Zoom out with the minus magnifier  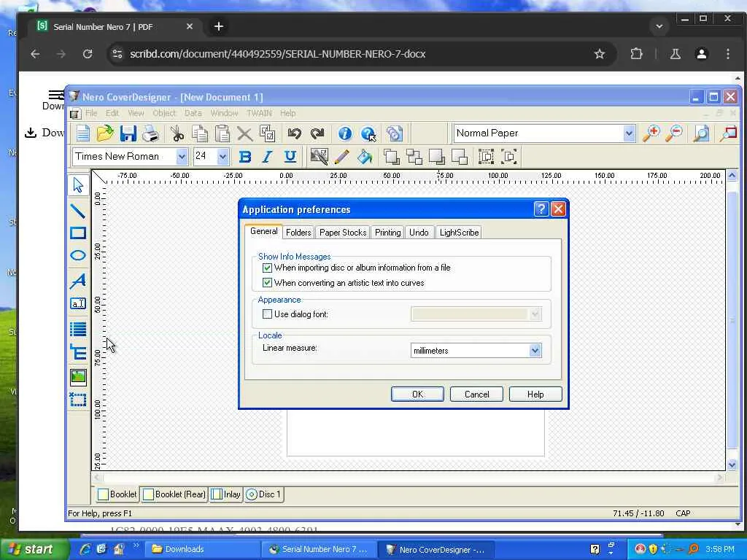pyautogui.click(x=674, y=133)
